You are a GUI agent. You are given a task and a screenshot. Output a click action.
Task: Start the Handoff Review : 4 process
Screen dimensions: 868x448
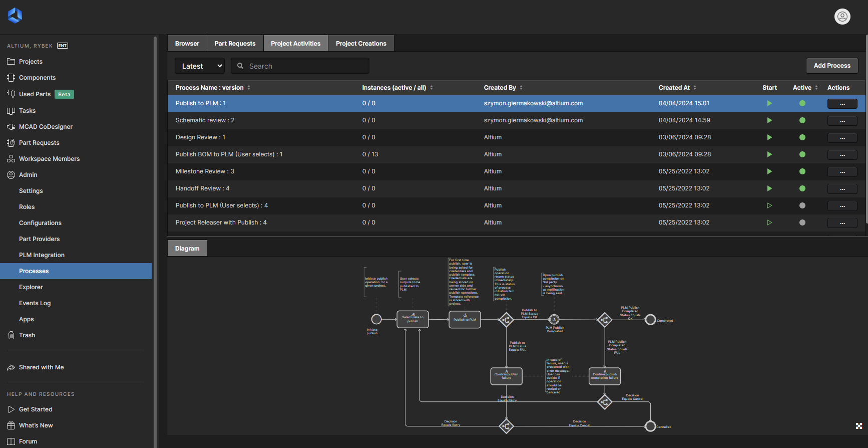[769, 188]
